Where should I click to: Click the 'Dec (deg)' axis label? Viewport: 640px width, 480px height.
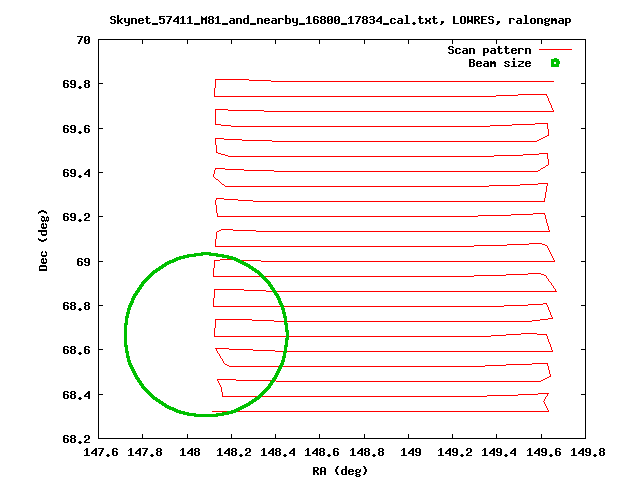pos(43,240)
